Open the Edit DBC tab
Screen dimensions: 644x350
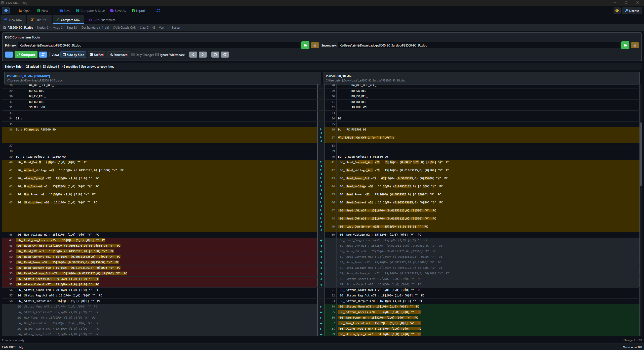click(39, 20)
